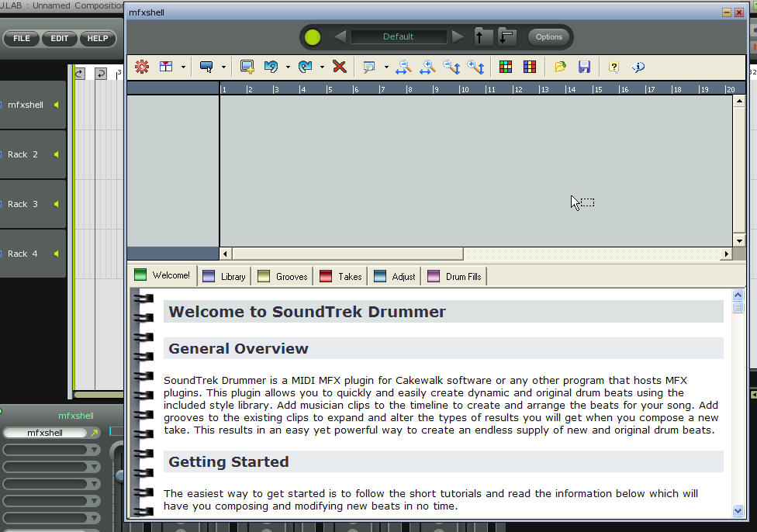Image resolution: width=757 pixels, height=532 pixels.
Task: Click the floppy disk save icon
Action: coord(584,67)
